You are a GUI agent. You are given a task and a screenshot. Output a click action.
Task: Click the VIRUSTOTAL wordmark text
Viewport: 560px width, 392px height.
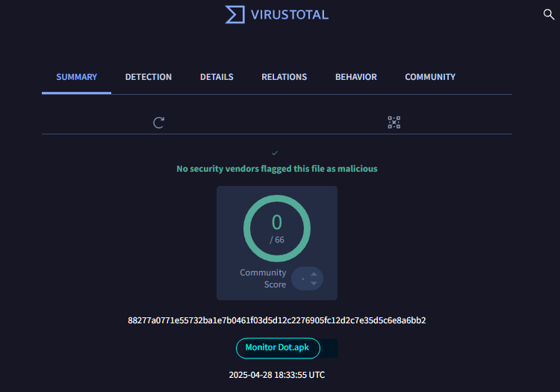[290, 15]
